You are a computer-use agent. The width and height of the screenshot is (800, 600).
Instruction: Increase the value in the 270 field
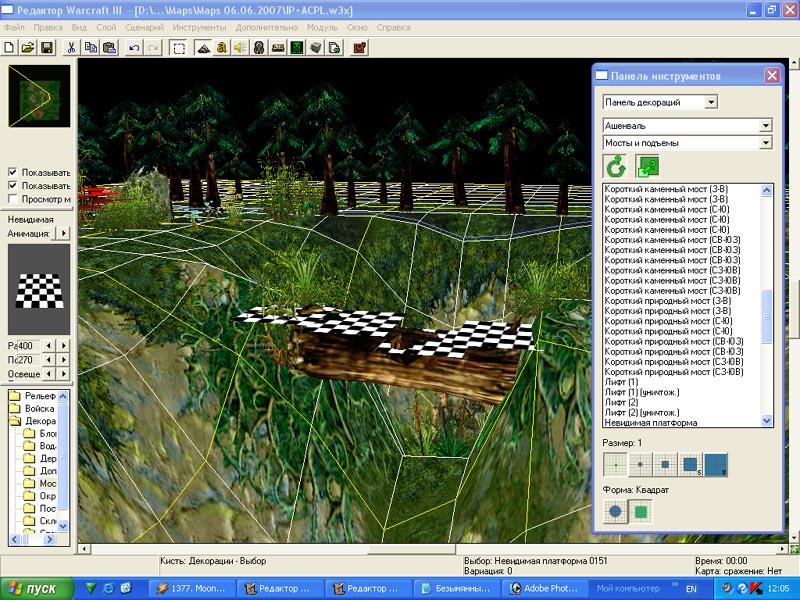64,360
